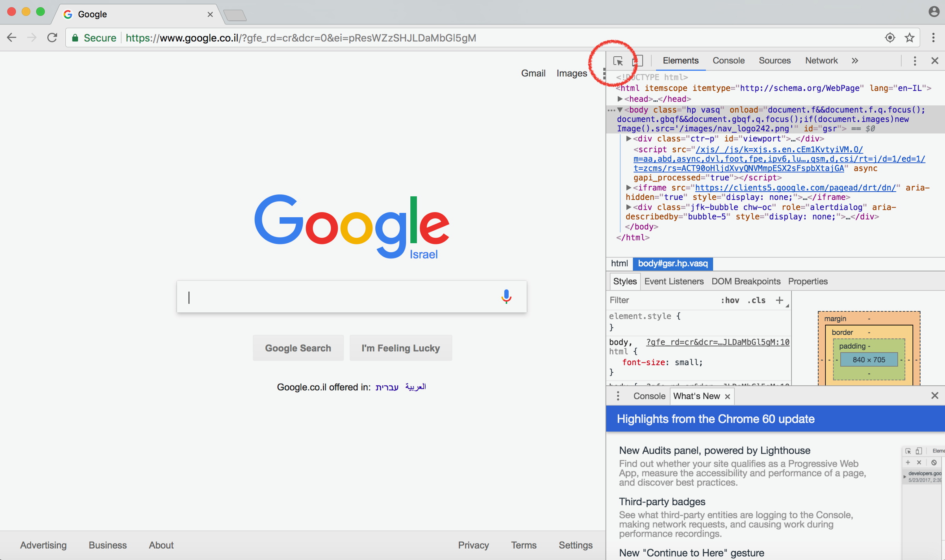The width and height of the screenshot is (945, 560).
Task: Toggle the device toolbar icon
Action: (637, 61)
